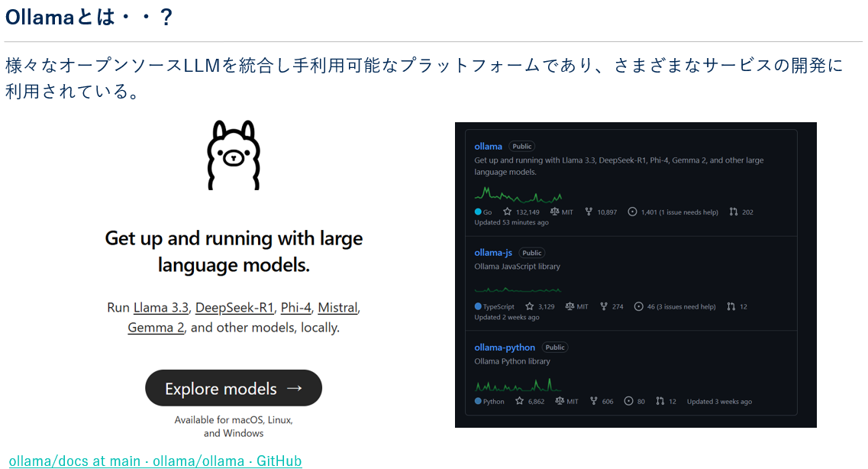The image size is (868, 469).
Task: Click the arrow on Explore models
Action: click(x=295, y=388)
